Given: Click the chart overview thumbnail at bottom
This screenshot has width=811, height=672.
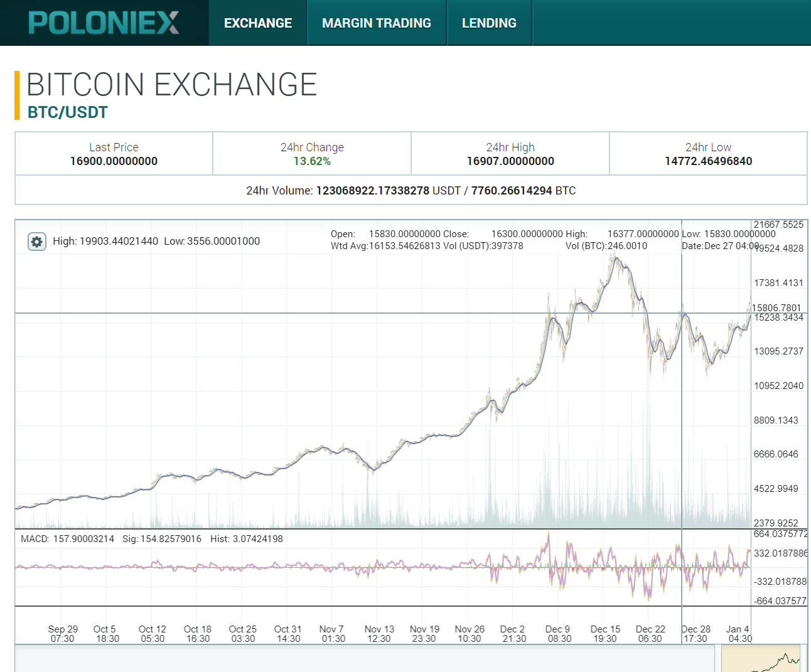Looking at the screenshot, I should click(761, 658).
